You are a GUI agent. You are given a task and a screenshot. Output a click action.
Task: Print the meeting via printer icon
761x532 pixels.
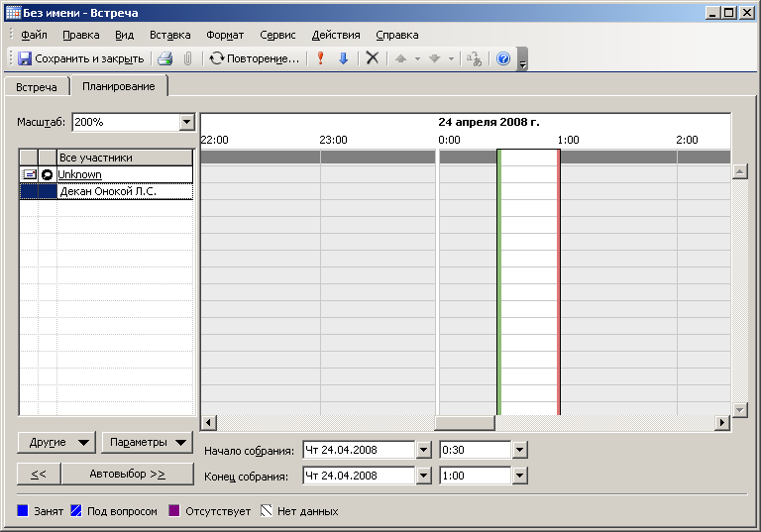click(165, 58)
